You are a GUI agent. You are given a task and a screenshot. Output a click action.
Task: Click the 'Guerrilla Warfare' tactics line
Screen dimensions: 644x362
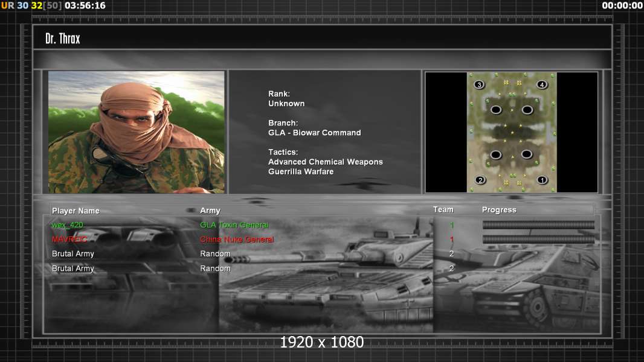click(301, 172)
